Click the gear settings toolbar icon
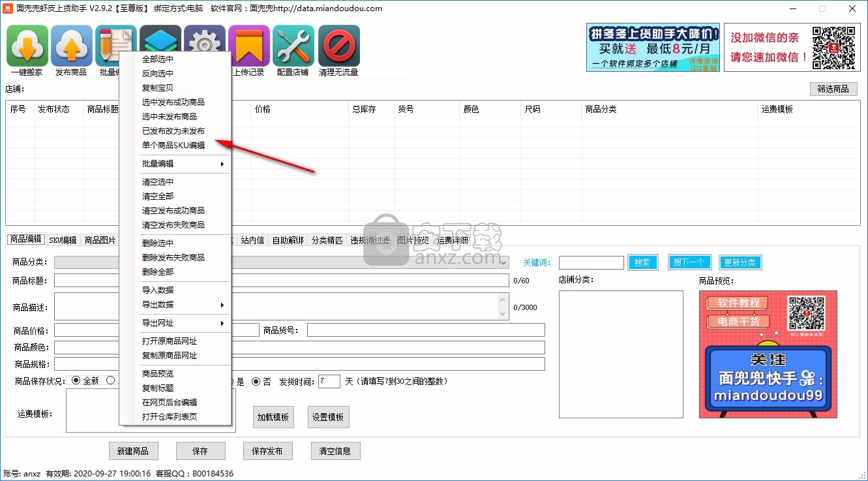The width and height of the screenshot is (868, 481). click(206, 38)
